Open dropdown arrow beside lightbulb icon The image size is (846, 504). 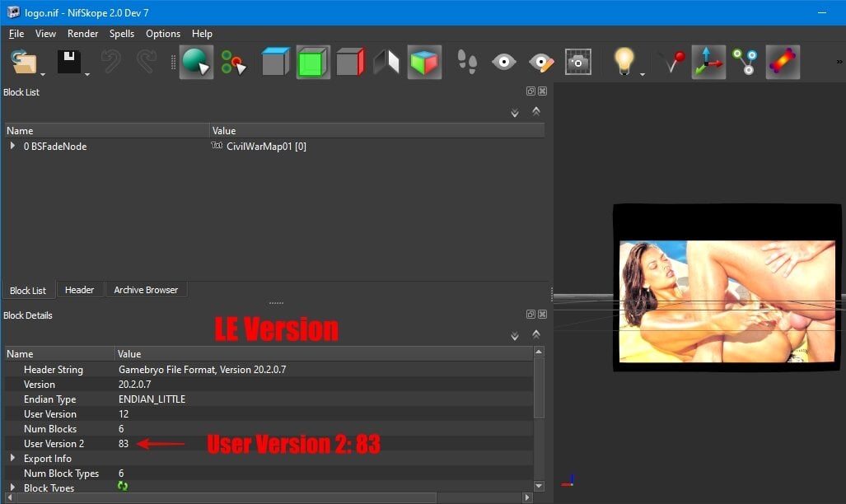(642, 74)
